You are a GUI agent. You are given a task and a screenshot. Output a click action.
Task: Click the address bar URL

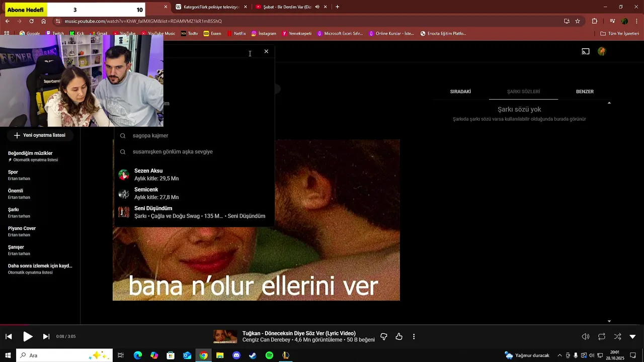click(143, 21)
